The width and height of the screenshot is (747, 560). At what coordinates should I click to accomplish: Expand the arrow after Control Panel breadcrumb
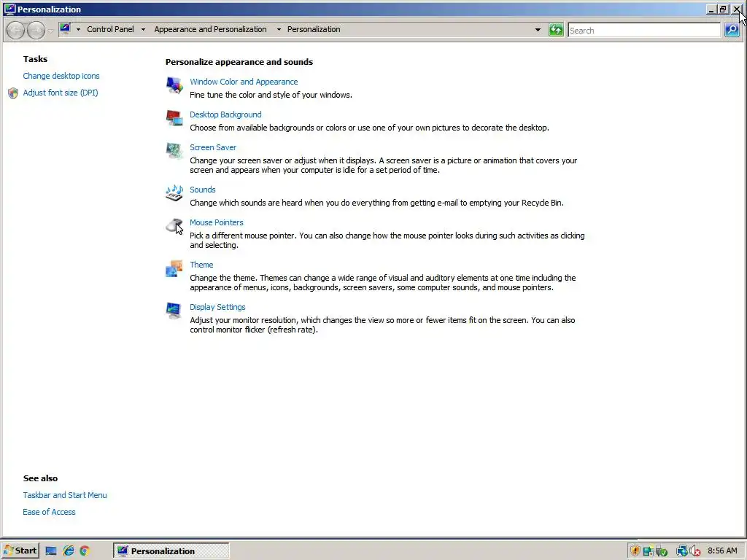tap(143, 29)
